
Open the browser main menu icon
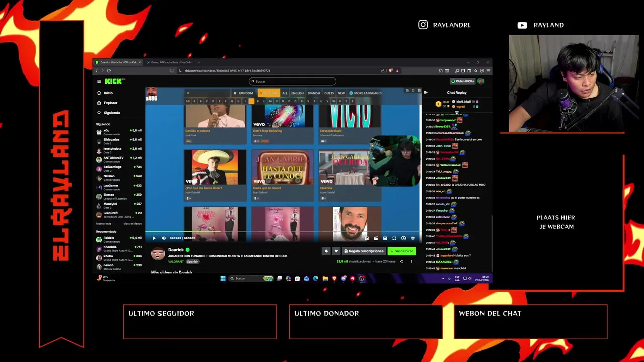tap(488, 71)
